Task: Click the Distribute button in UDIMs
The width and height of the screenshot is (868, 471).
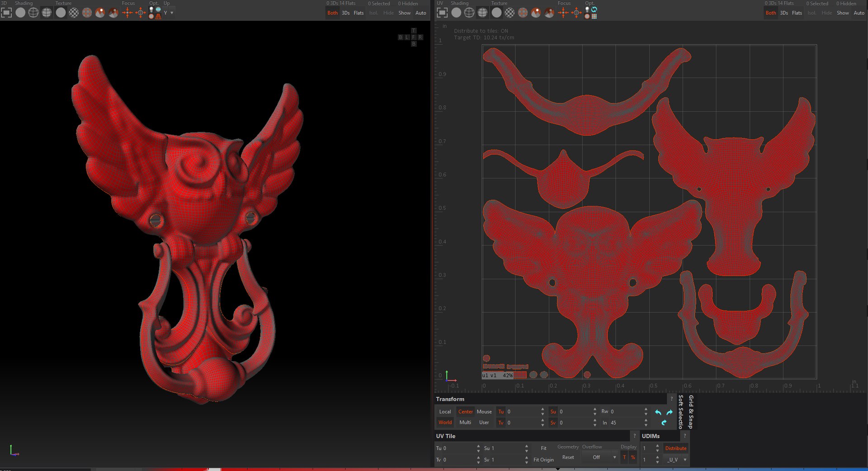Action: 676,448
